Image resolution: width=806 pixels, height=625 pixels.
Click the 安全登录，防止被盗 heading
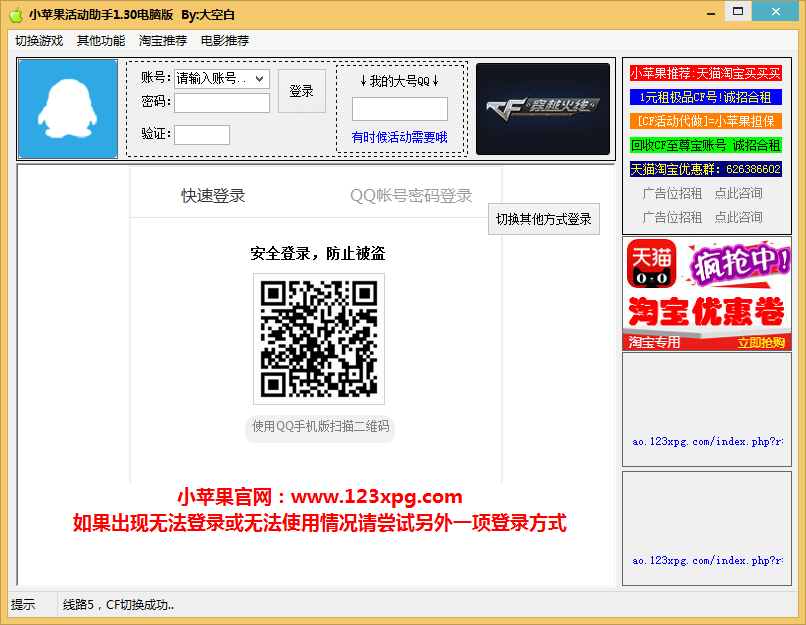(318, 253)
